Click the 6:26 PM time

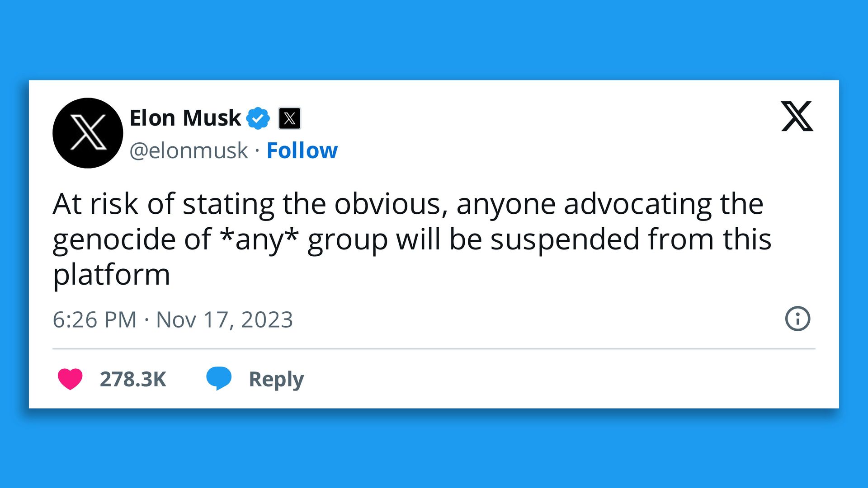94,320
